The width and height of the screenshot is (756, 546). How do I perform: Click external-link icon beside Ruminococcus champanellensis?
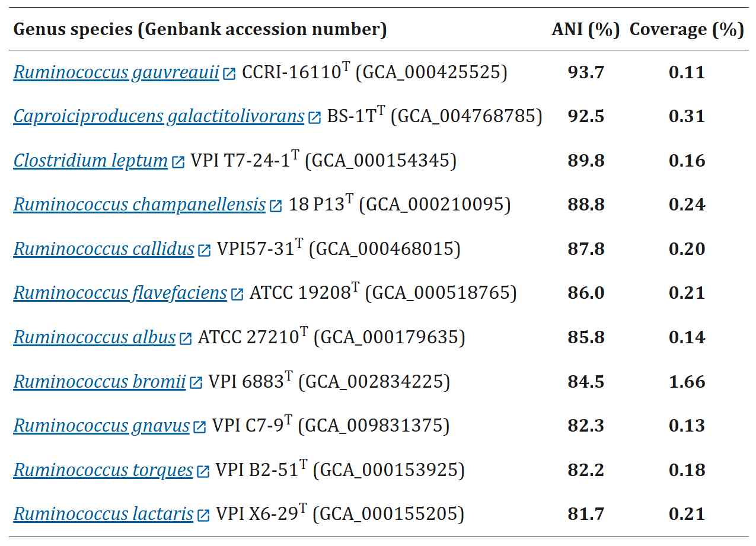(276, 206)
